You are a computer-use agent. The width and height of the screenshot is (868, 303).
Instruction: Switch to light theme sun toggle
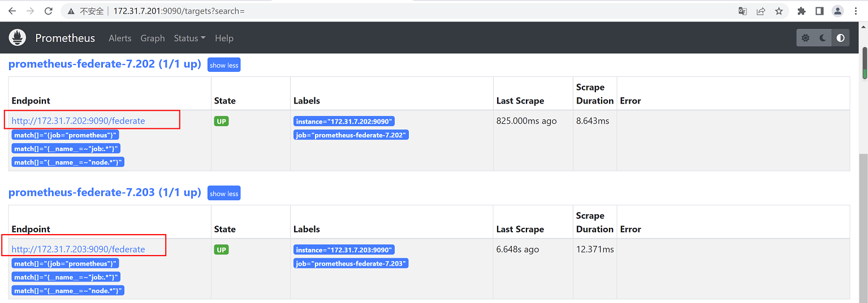click(805, 38)
